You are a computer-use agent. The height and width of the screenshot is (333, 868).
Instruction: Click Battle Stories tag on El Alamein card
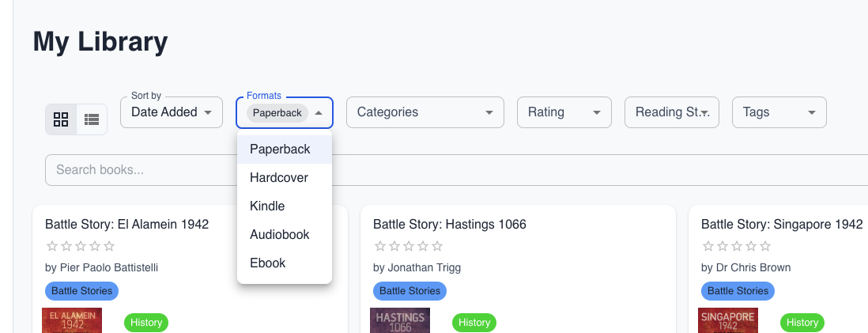pos(82,291)
